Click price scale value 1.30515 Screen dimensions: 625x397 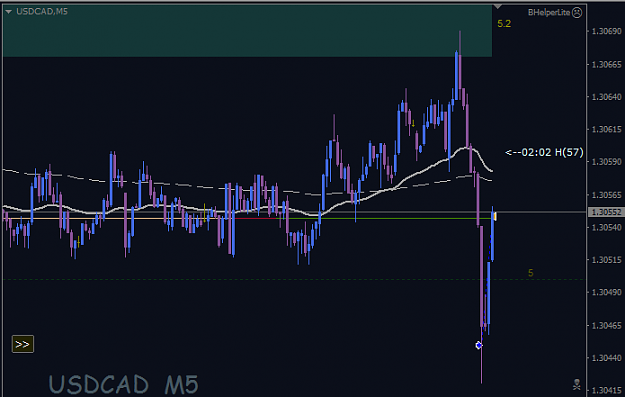(607, 260)
